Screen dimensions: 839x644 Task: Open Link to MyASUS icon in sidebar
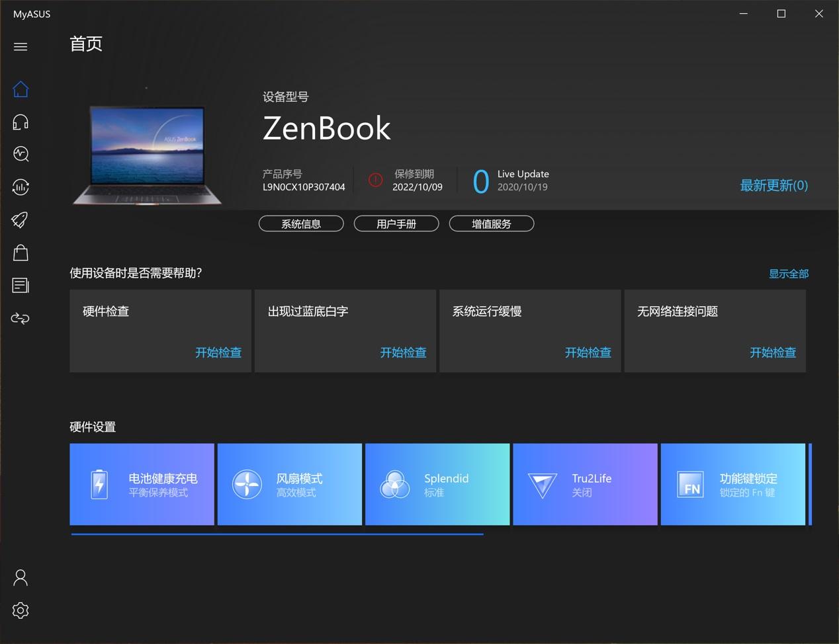(x=21, y=318)
